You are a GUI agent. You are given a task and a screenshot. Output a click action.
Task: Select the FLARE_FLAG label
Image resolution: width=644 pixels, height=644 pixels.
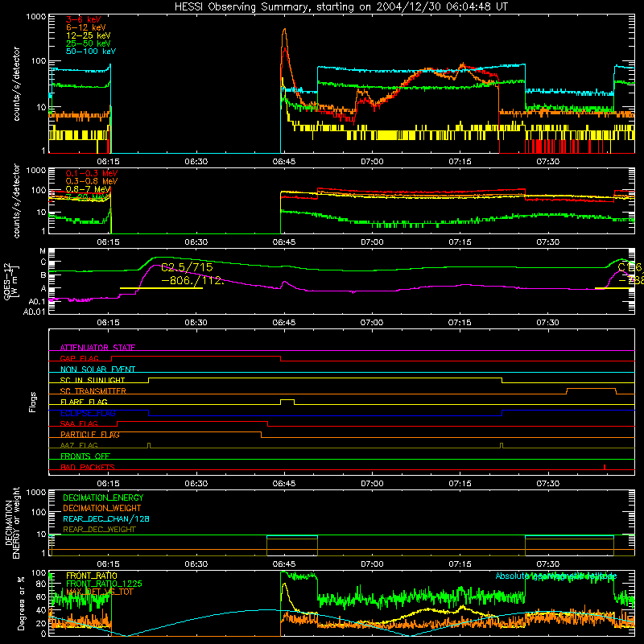[x=84, y=402]
